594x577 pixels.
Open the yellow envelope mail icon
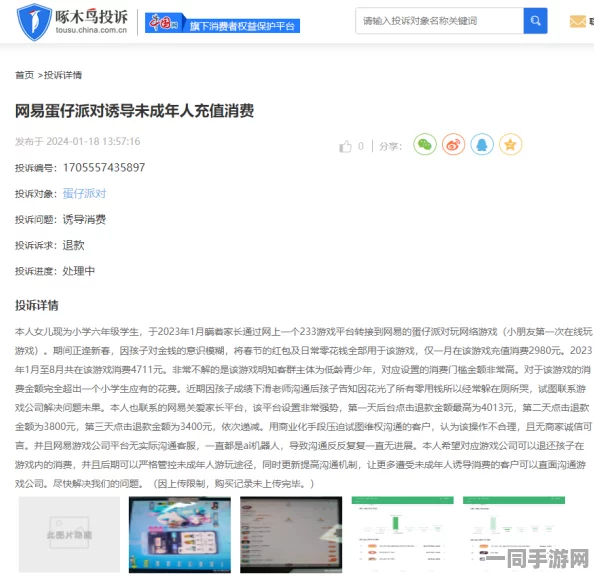pos(577,21)
